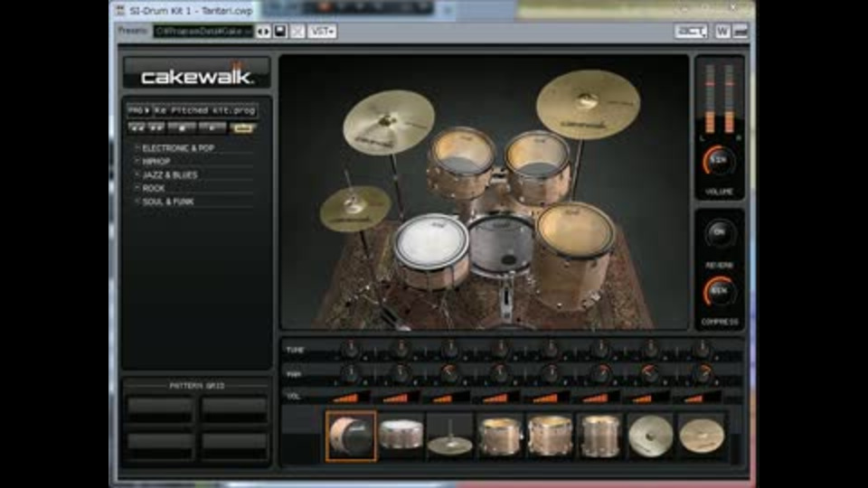The width and height of the screenshot is (868, 488).
Task: Open the Presets path combo box
Action: 203,32
